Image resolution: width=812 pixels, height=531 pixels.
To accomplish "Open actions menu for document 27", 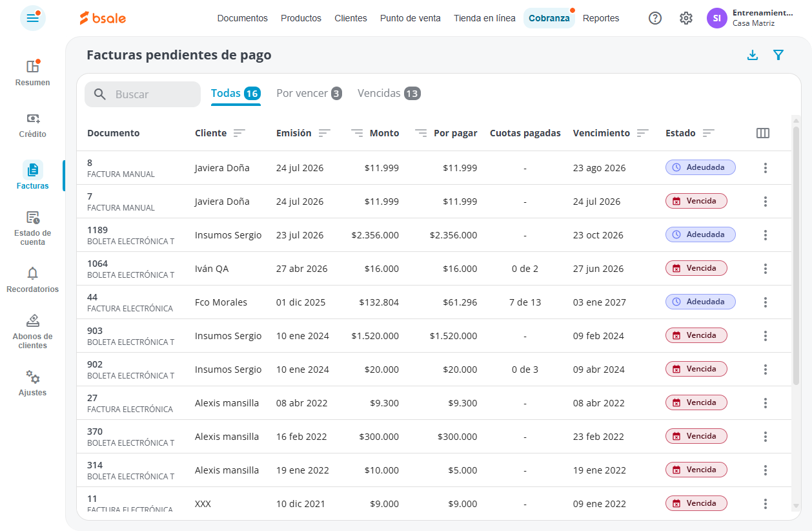I will [x=766, y=403].
